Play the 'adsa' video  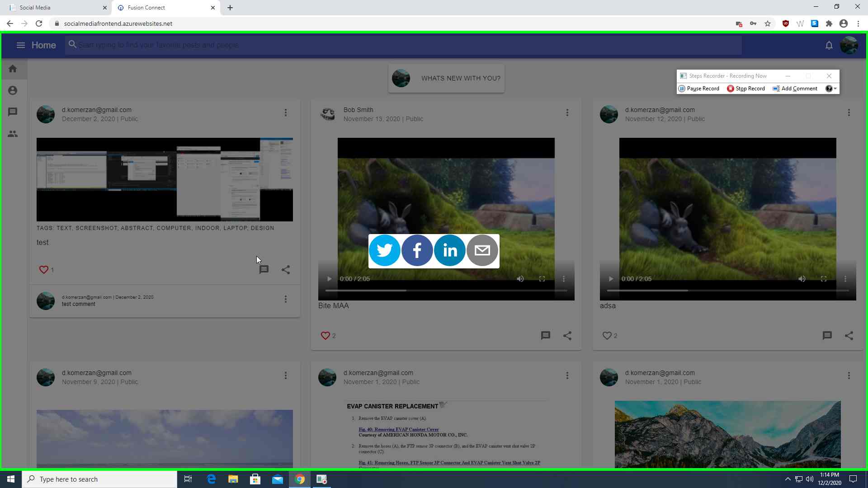coord(611,279)
